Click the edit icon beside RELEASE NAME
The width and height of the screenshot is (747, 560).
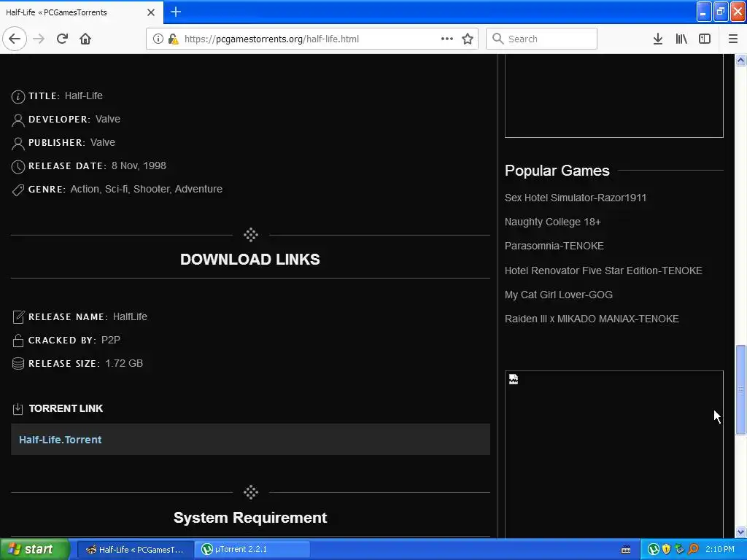pyautogui.click(x=18, y=316)
